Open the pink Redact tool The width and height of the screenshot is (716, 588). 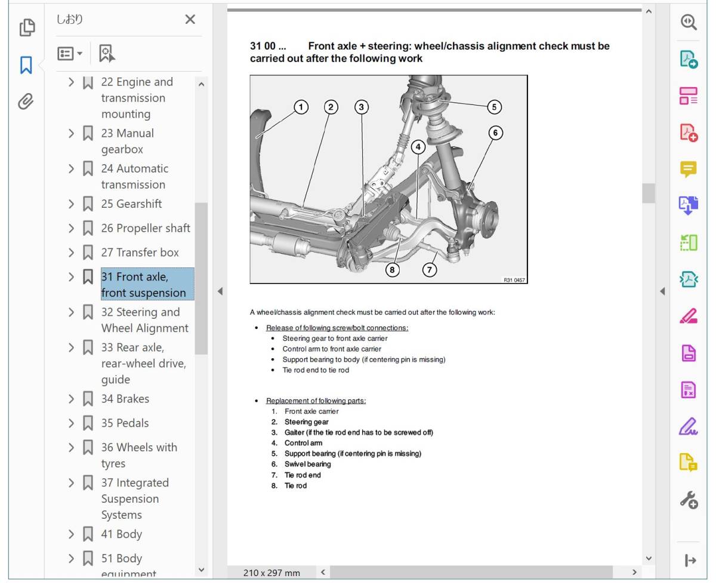coord(689,316)
